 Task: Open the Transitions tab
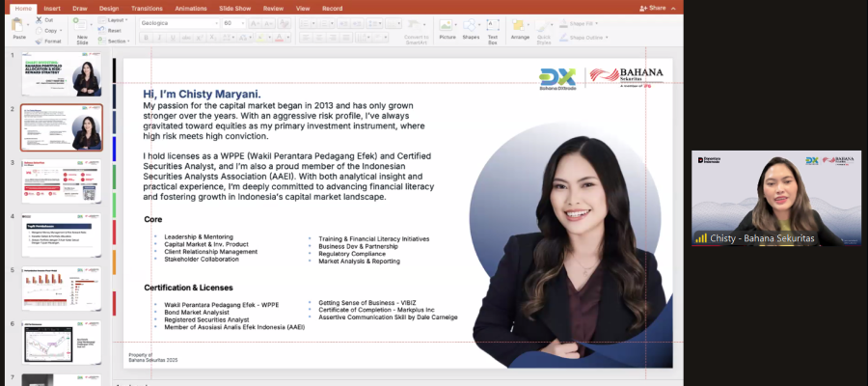click(147, 9)
